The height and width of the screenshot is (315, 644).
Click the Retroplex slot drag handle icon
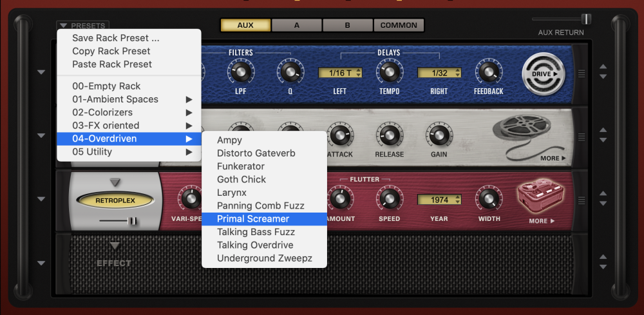click(581, 200)
